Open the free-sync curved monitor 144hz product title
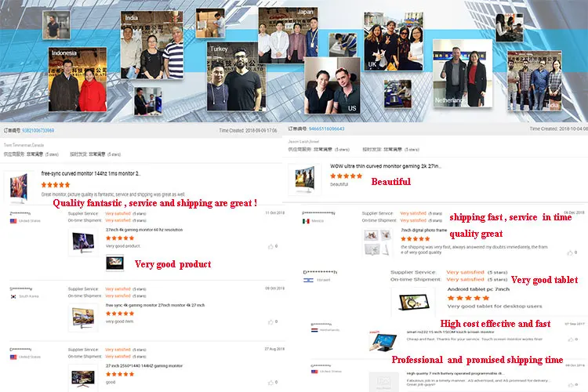This screenshot has width=588, height=392. pyautogui.click(x=91, y=174)
